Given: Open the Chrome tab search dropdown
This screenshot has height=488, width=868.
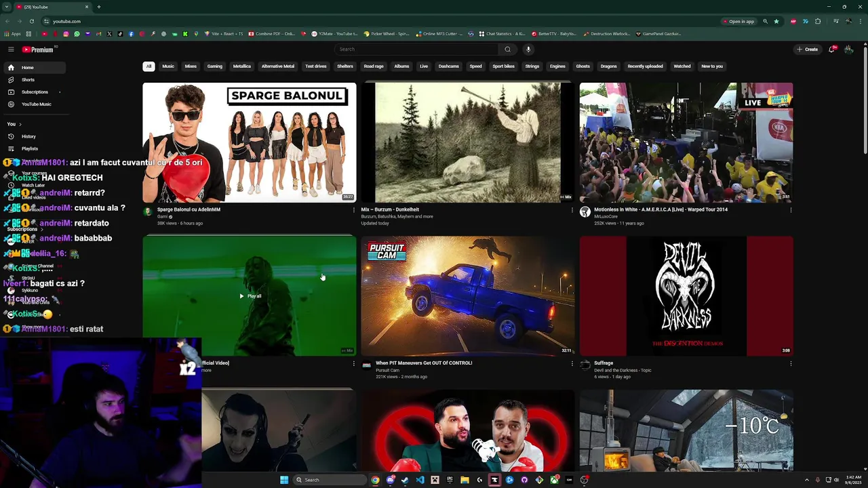Looking at the screenshot, I should point(7,7).
